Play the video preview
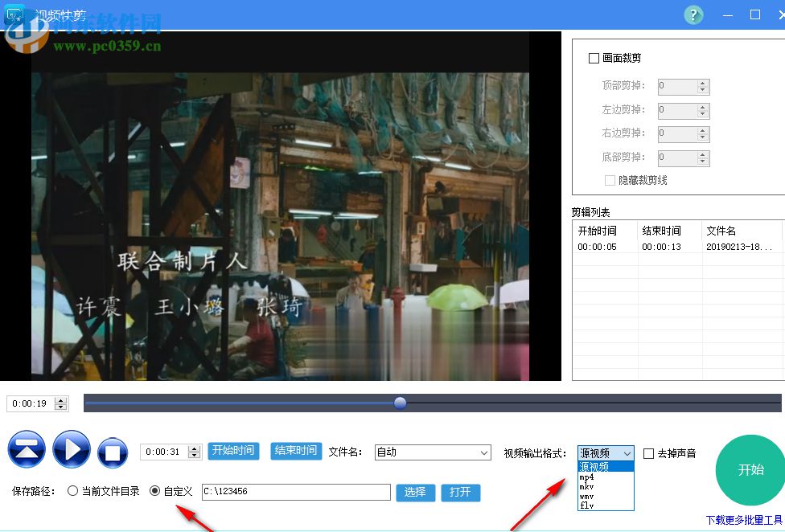This screenshot has width=785, height=532. point(71,450)
